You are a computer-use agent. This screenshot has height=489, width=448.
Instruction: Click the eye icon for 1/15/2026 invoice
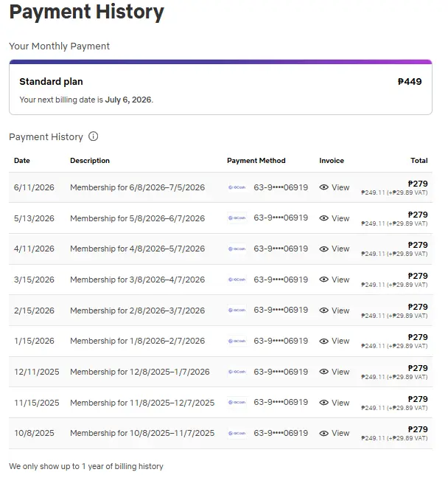coord(323,341)
